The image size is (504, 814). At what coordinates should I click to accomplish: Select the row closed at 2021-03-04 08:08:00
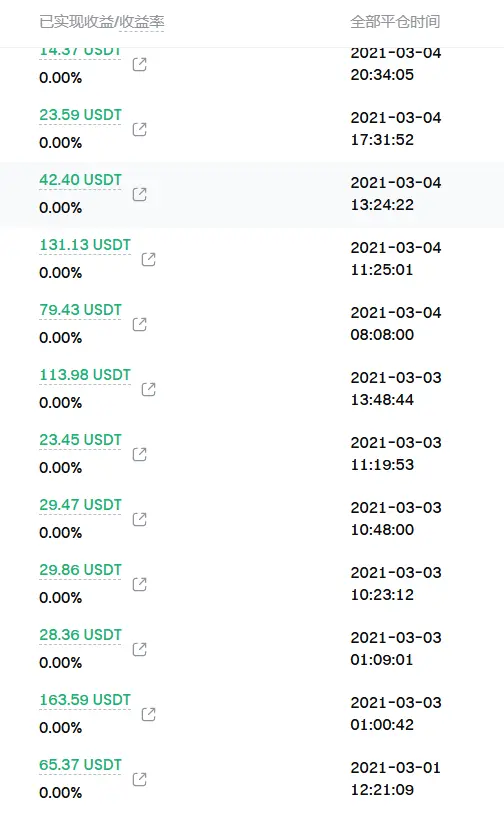coord(252,324)
